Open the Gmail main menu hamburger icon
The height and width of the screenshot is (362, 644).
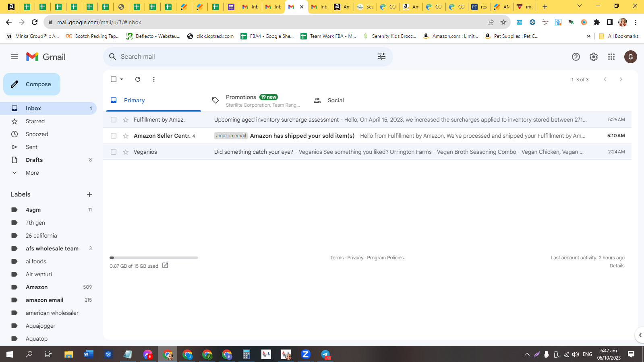(x=14, y=57)
